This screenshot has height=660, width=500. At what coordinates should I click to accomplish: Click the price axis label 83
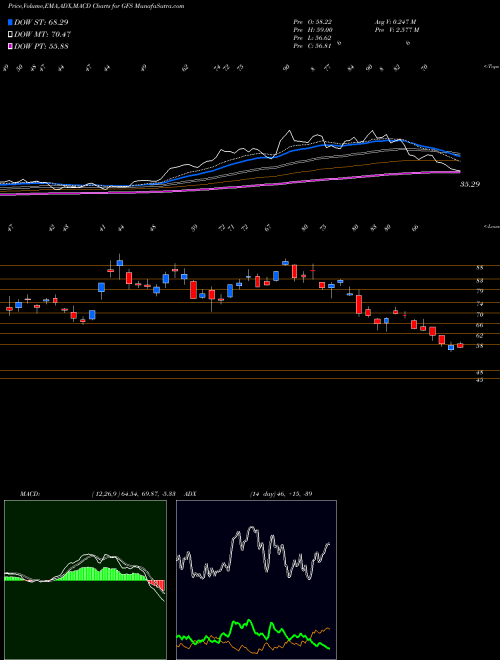(x=479, y=280)
